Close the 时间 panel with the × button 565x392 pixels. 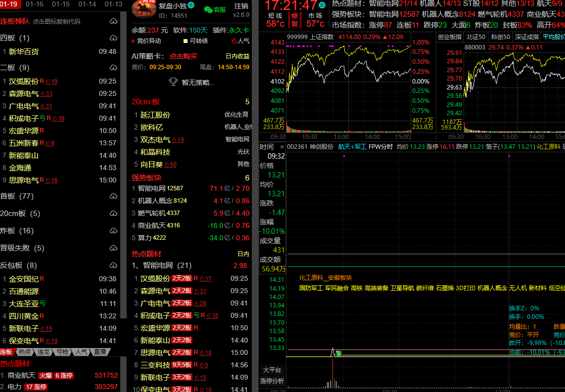(x=282, y=147)
